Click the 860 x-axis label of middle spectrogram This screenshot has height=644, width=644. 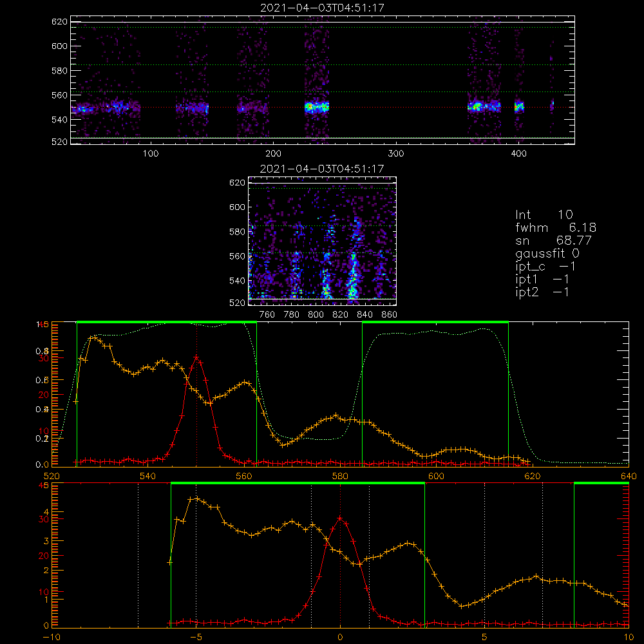click(390, 315)
